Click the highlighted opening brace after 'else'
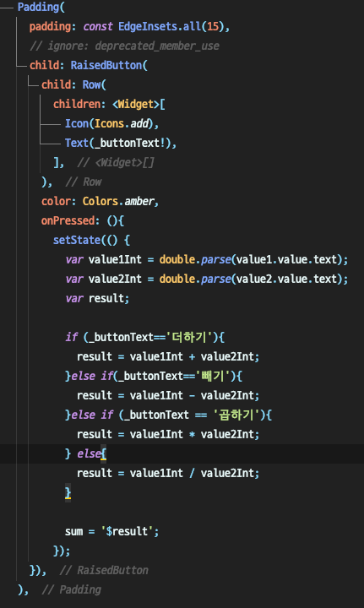Viewport: 364px width, 608px height. [x=104, y=453]
